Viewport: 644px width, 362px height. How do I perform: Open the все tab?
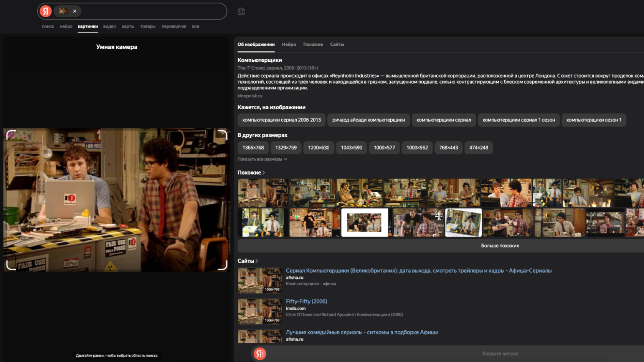coord(195,26)
